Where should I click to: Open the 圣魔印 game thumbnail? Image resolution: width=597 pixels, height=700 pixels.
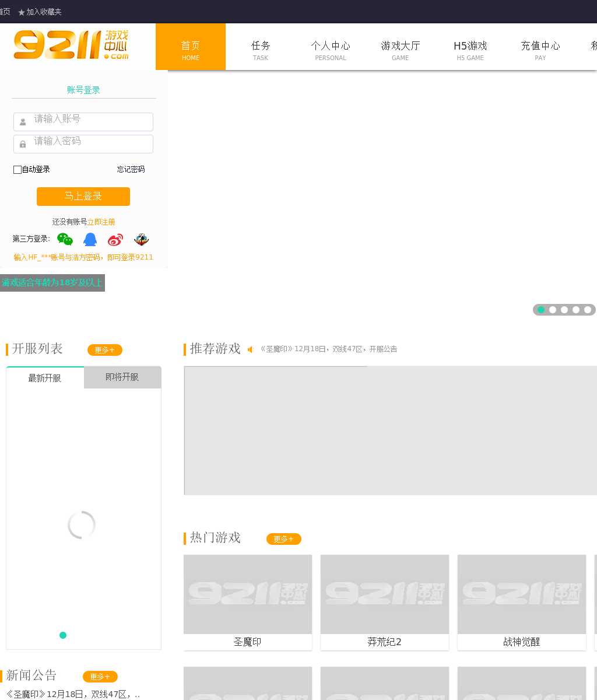(248, 594)
